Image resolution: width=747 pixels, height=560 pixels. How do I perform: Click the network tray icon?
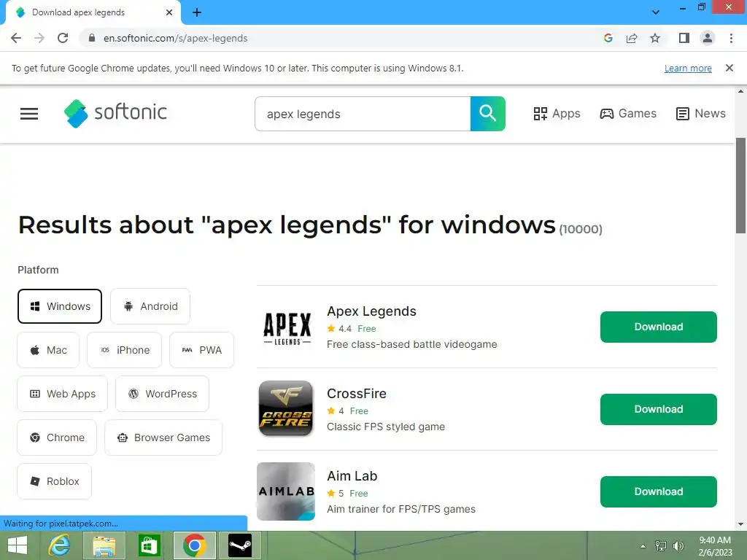[661, 545]
